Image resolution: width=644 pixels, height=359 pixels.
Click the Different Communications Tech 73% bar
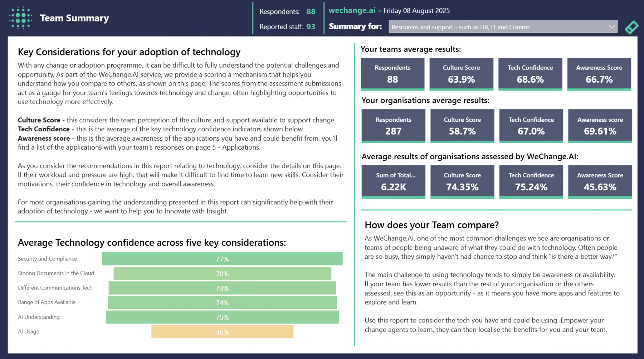point(222,288)
